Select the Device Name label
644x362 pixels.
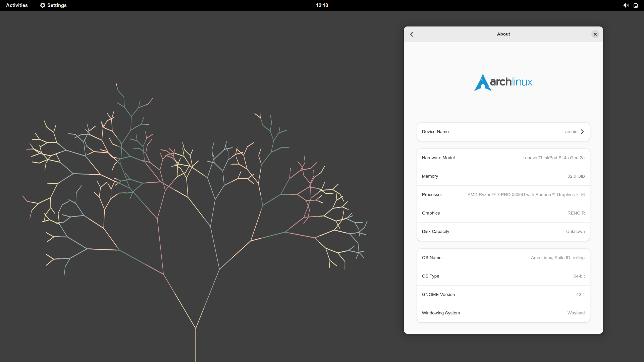click(435, 132)
